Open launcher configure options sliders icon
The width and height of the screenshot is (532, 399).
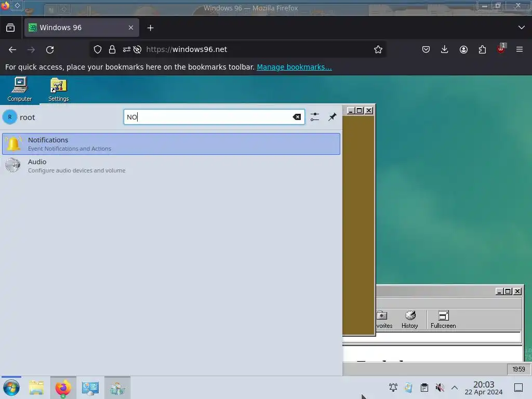(314, 117)
